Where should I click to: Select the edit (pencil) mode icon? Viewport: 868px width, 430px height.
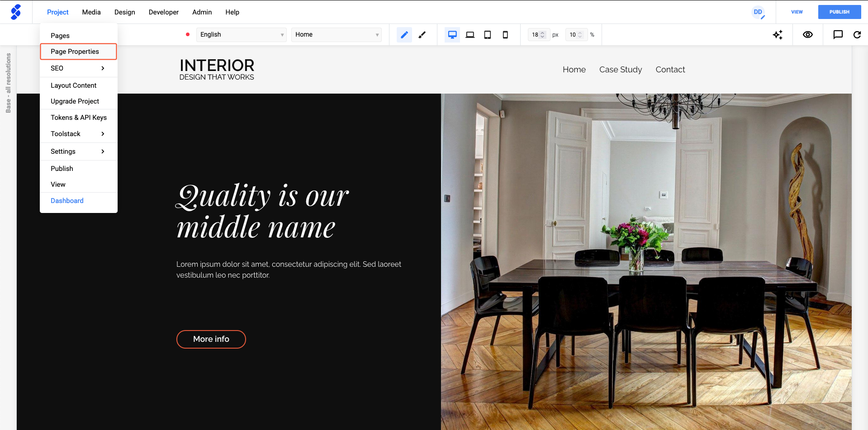(x=404, y=34)
